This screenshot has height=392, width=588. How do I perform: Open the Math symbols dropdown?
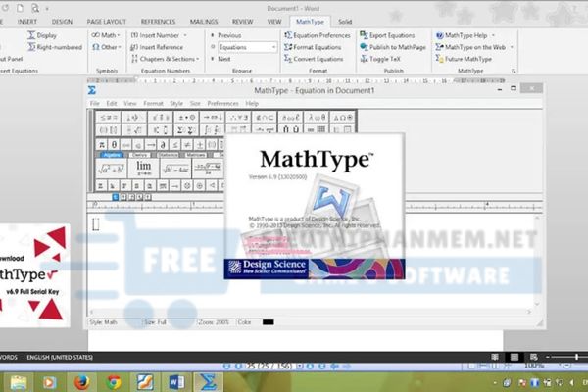[x=107, y=35]
